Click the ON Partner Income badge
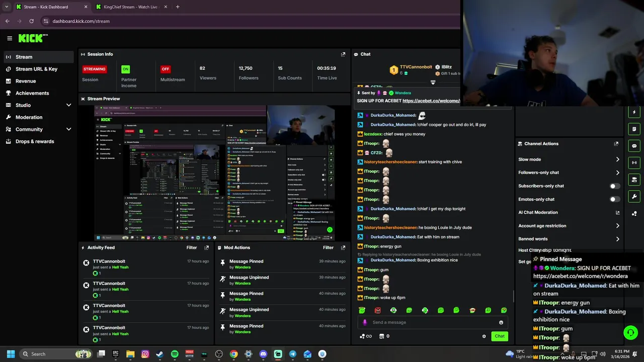Viewport: 644px width, 362px height. (x=125, y=69)
